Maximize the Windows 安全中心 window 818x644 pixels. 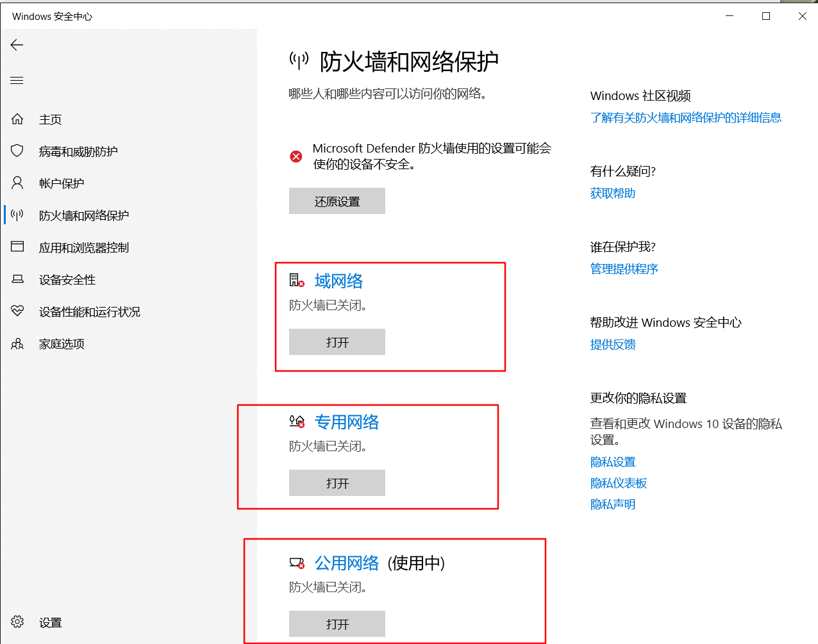pos(765,16)
